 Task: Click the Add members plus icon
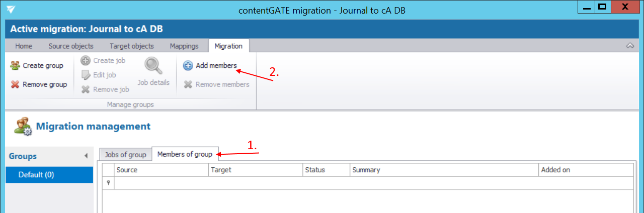[188, 66]
